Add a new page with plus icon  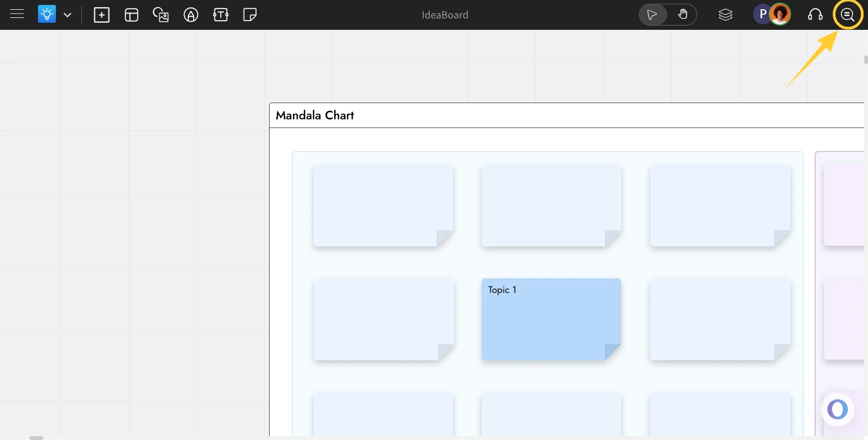101,15
